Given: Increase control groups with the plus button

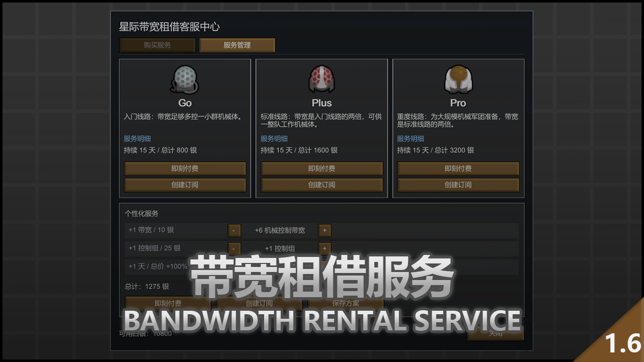Looking at the screenshot, I should pyautogui.click(x=325, y=248).
